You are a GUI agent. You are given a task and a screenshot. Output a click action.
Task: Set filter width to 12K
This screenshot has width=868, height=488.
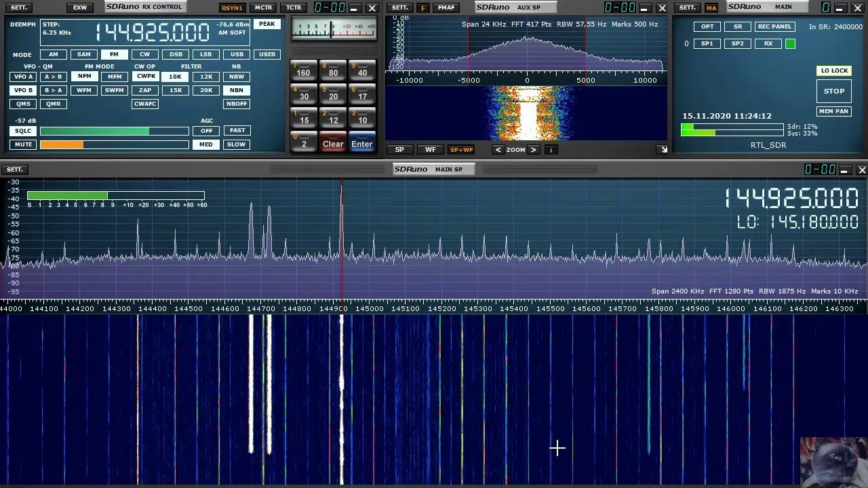[206, 77]
